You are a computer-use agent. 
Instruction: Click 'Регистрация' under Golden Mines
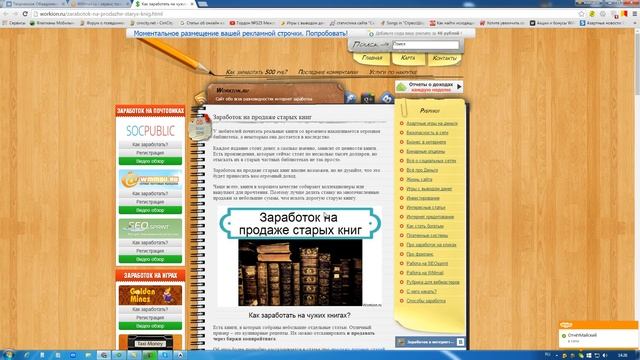(150, 318)
